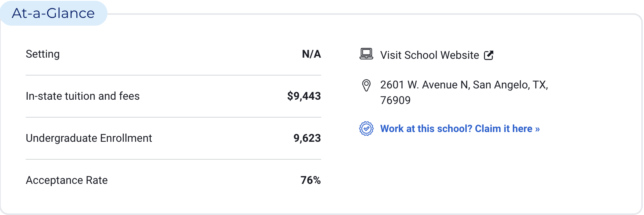Open the Visit School Website link
Image resolution: width=644 pixels, height=215 pixels.
point(429,55)
